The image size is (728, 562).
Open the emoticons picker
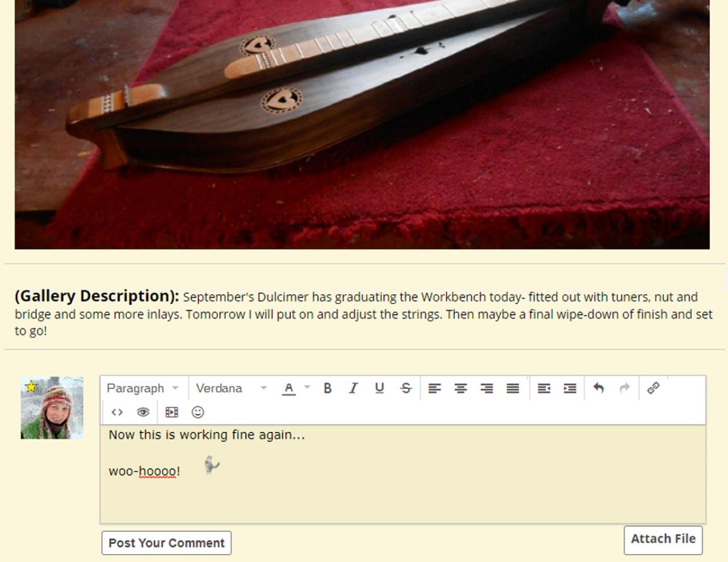coord(198,412)
